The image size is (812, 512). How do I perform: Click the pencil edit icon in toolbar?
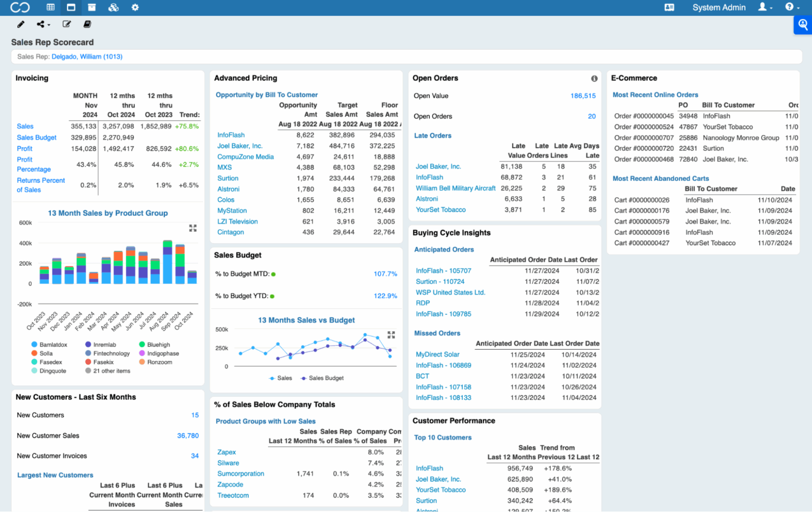21,24
